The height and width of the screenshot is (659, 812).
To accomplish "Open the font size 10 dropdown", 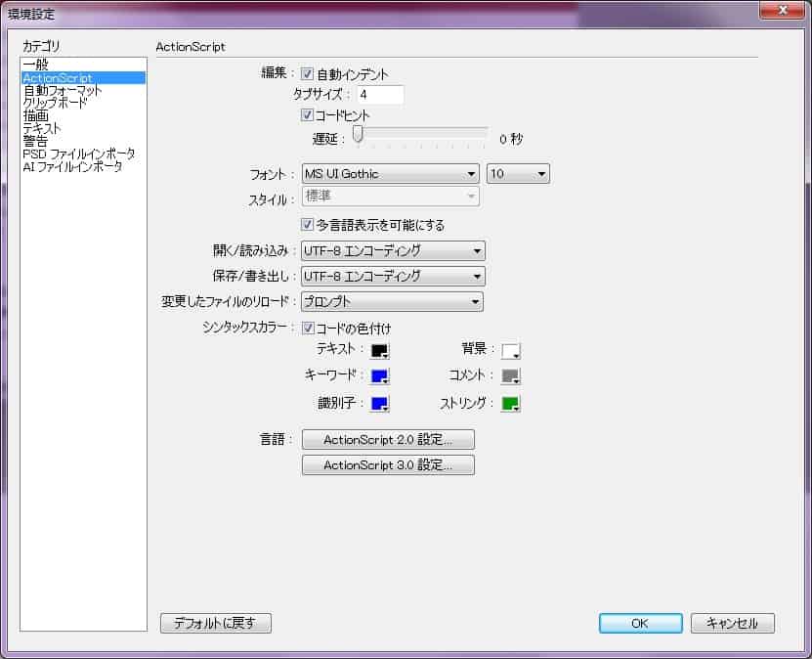I will 518,174.
